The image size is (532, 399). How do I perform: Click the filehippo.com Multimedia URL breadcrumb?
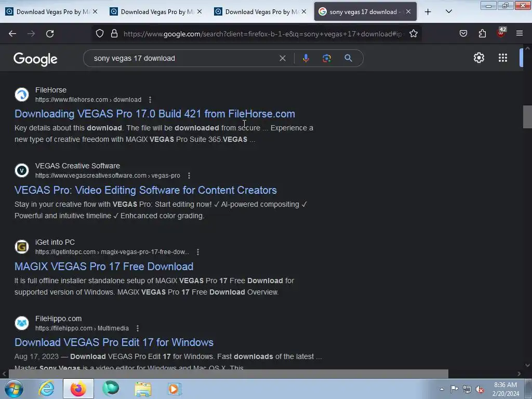point(82,328)
